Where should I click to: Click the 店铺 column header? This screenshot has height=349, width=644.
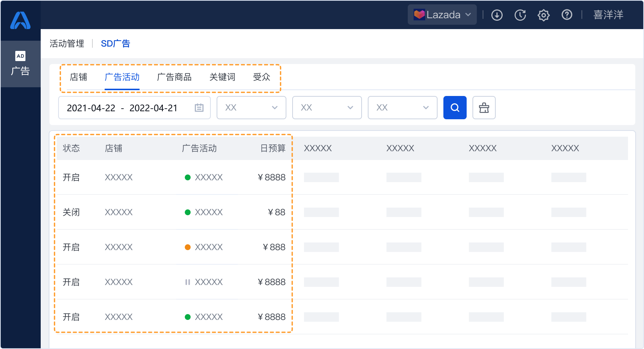[113, 148]
